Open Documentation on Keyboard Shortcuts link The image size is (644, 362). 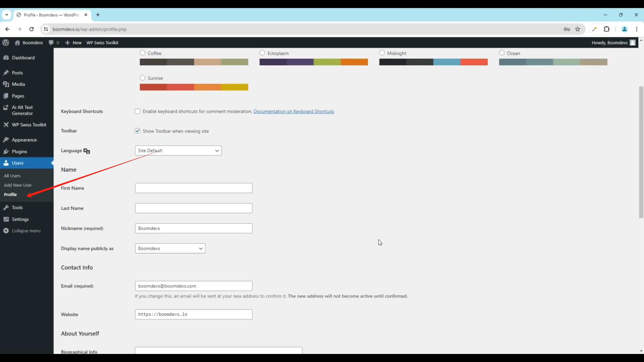[x=293, y=111]
